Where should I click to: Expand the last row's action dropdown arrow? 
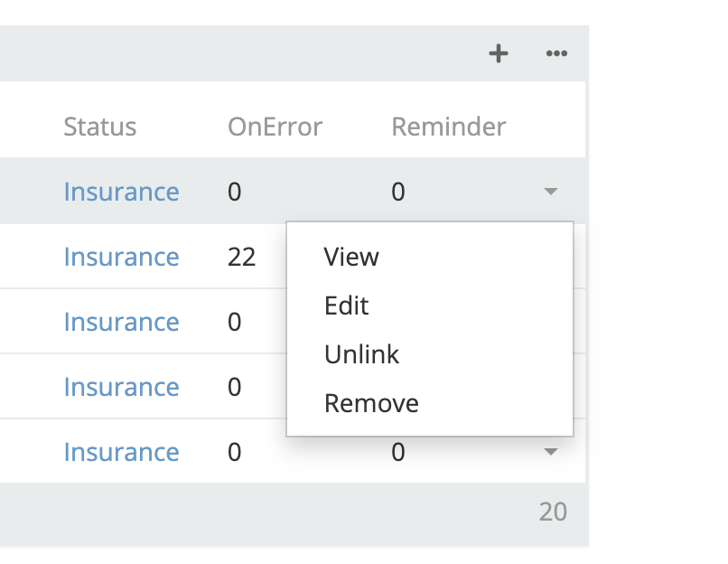[x=551, y=451]
